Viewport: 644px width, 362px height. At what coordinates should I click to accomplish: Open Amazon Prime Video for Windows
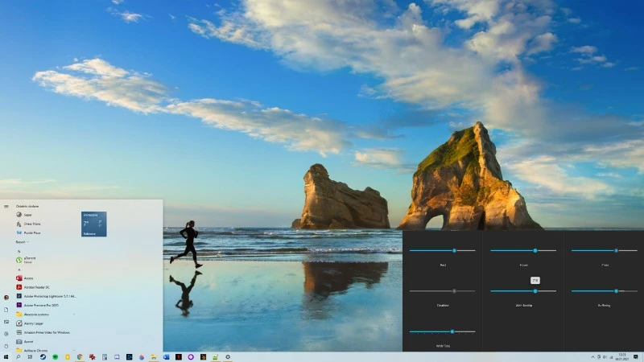(45, 332)
